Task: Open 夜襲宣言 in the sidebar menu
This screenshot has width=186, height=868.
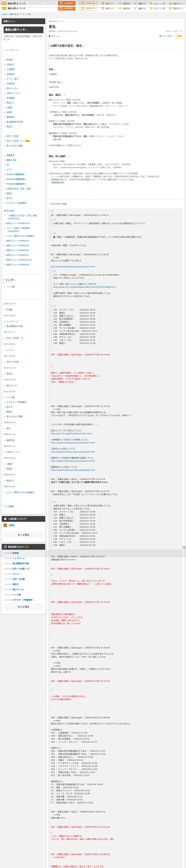Action: [10, 155]
